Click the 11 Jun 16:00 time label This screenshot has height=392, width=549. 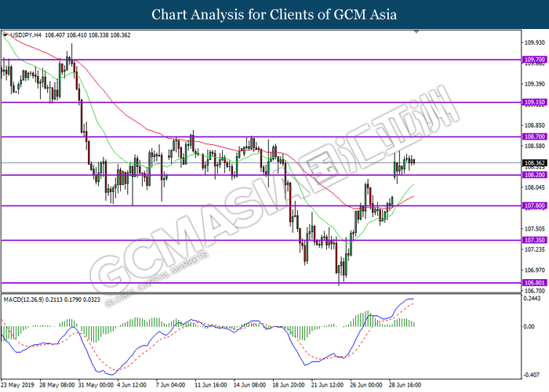(x=211, y=385)
